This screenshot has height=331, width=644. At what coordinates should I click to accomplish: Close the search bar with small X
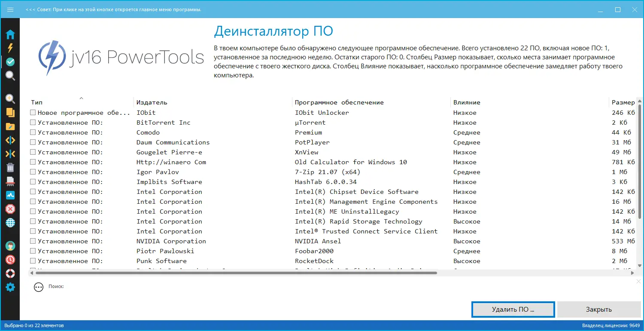point(638,281)
